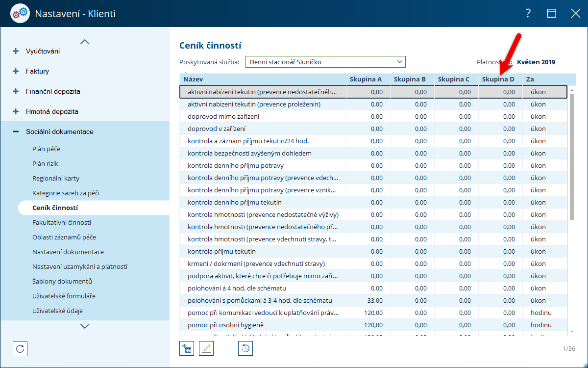Click the Faktury label

37,71
